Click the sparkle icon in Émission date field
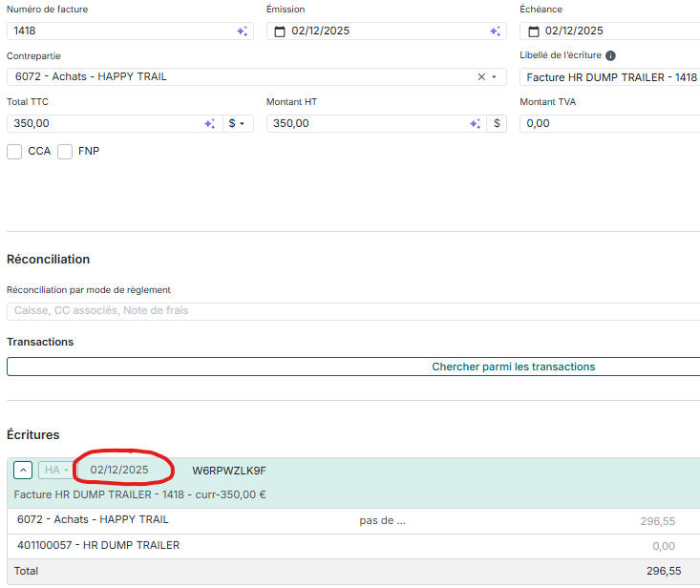 pos(495,31)
